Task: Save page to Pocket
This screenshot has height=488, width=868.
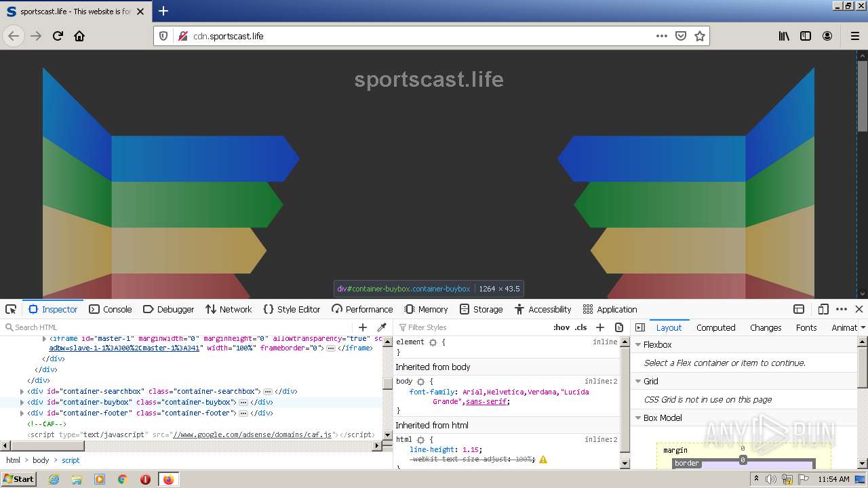Action: pyautogui.click(x=681, y=36)
